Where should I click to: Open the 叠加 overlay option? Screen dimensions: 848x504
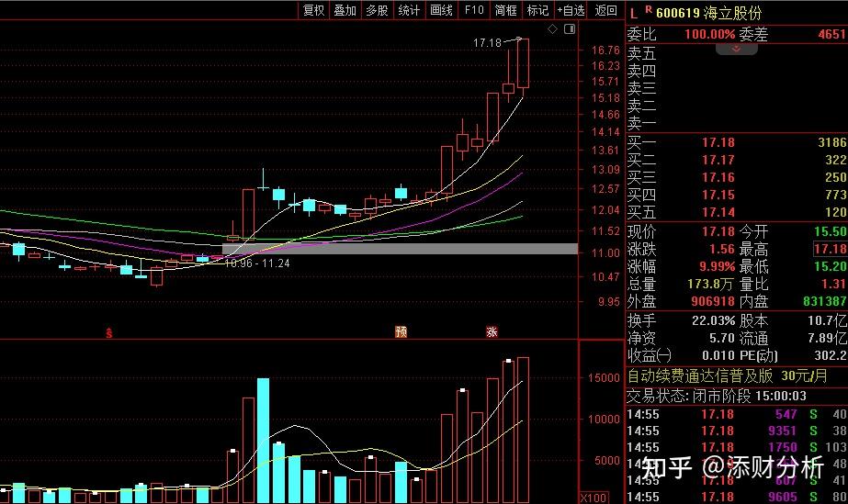[345, 10]
